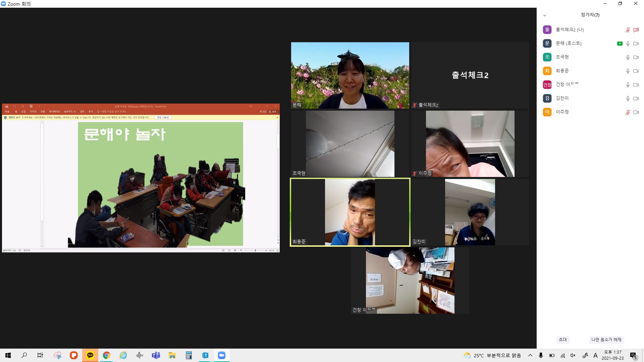
Task: Click the purple 출 avatar for 출석체크2
Action: point(547,29)
